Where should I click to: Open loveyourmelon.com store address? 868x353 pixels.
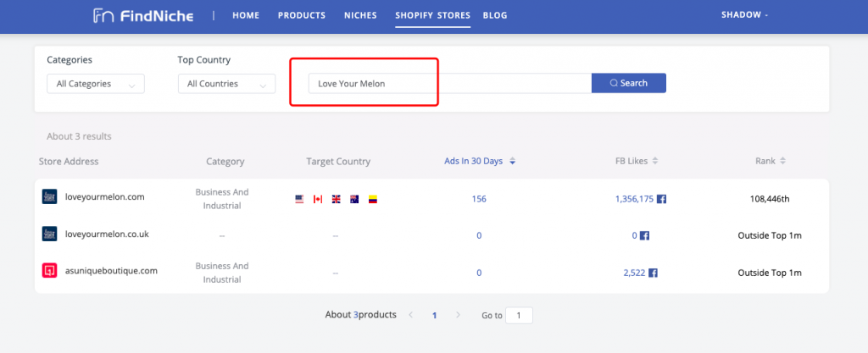click(104, 196)
